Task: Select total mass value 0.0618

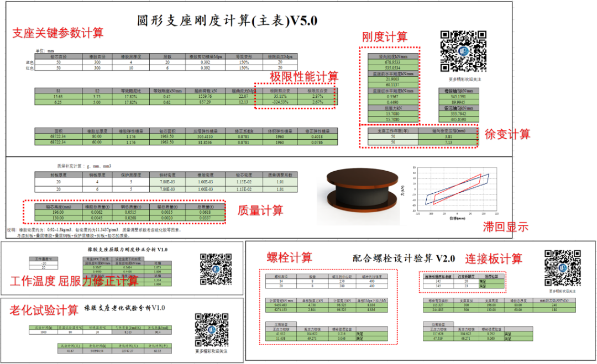Action: pyautogui.click(x=205, y=212)
